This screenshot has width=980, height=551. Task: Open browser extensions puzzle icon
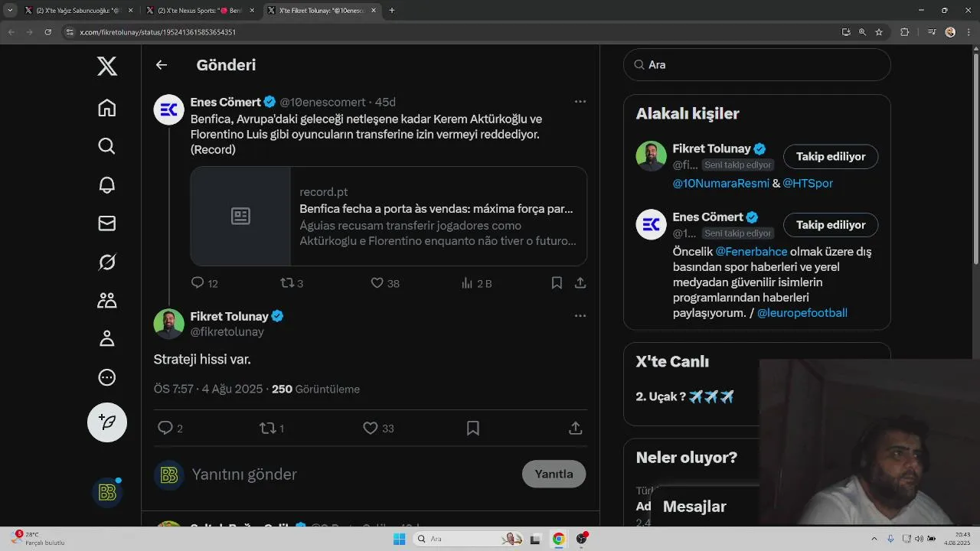[x=905, y=32]
